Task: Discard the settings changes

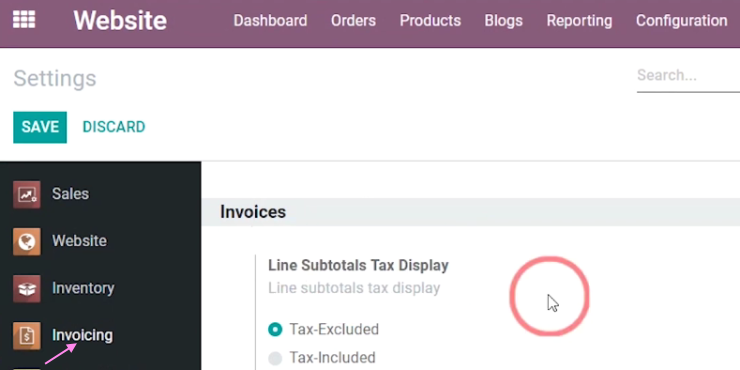Action: pos(114,127)
